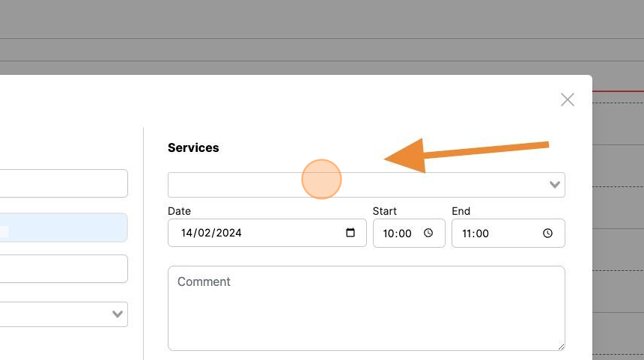Open the calendar picker icon in Date field

350,233
